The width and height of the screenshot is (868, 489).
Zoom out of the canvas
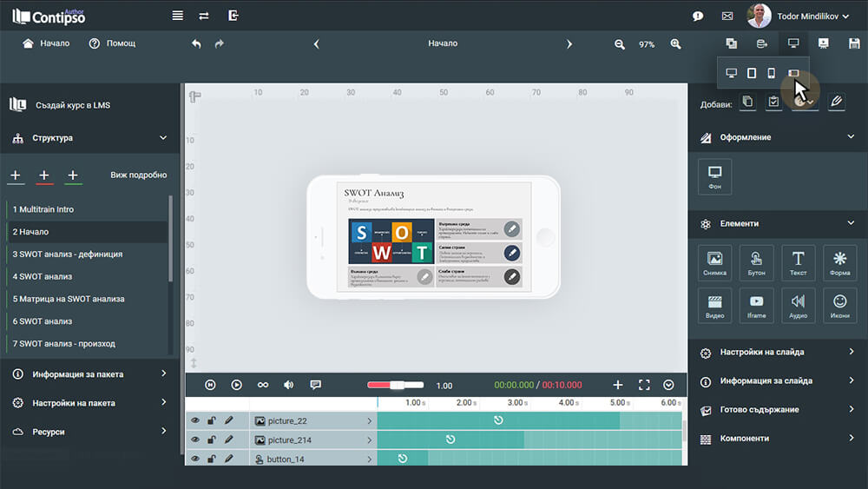tap(620, 44)
